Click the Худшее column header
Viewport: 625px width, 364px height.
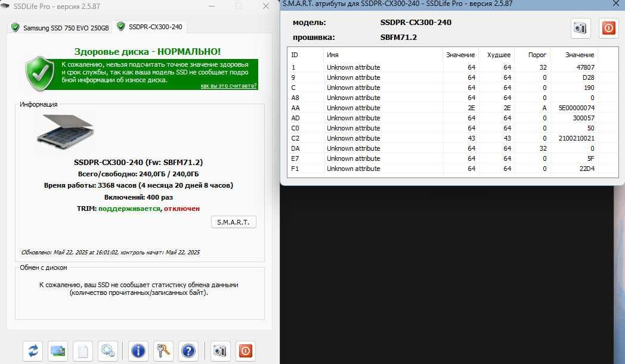pos(497,55)
